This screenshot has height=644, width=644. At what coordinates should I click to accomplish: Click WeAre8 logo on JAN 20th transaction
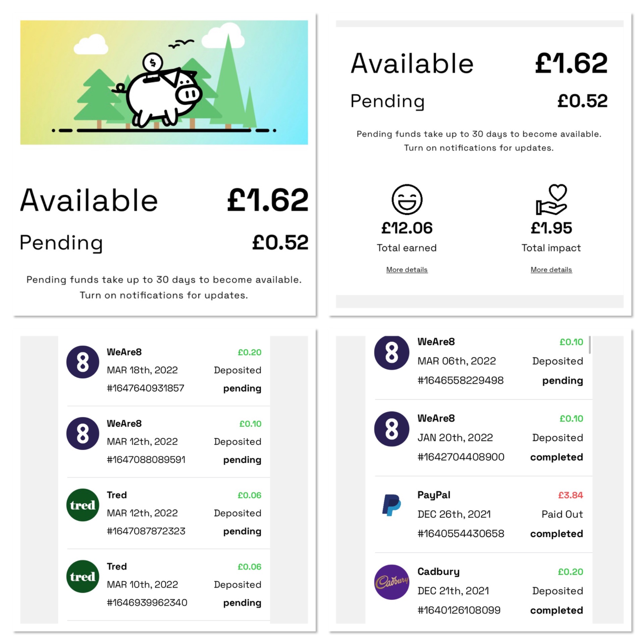point(391,429)
